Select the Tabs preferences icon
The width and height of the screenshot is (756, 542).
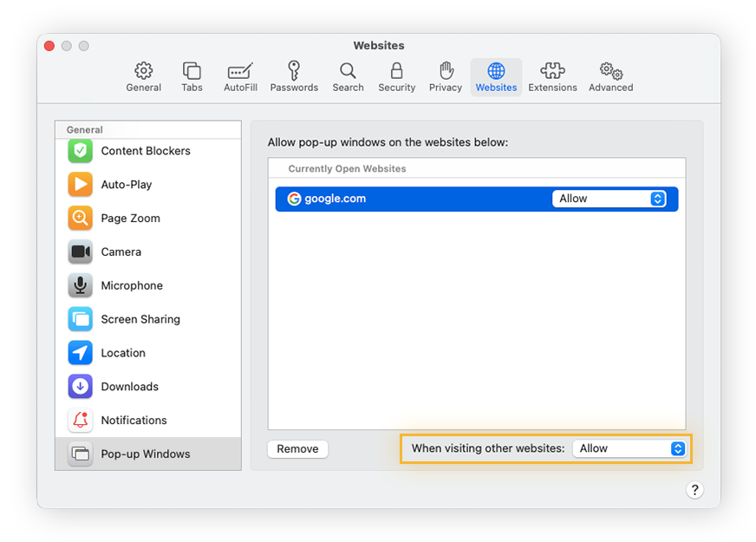(192, 76)
